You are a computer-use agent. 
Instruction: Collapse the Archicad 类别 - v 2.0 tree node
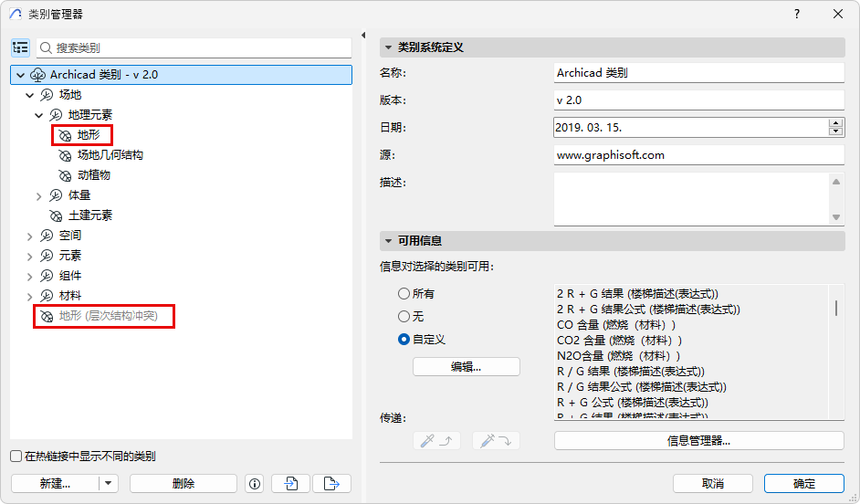[x=21, y=75]
